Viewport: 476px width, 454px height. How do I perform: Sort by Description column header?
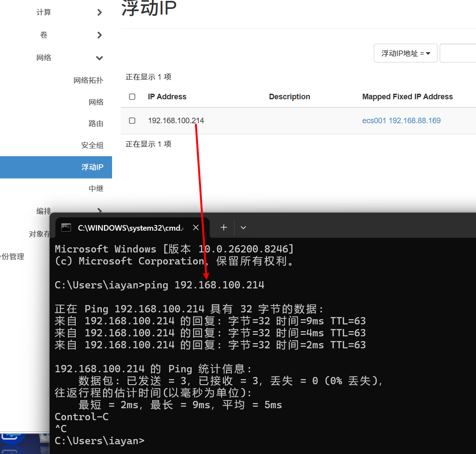point(290,97)
